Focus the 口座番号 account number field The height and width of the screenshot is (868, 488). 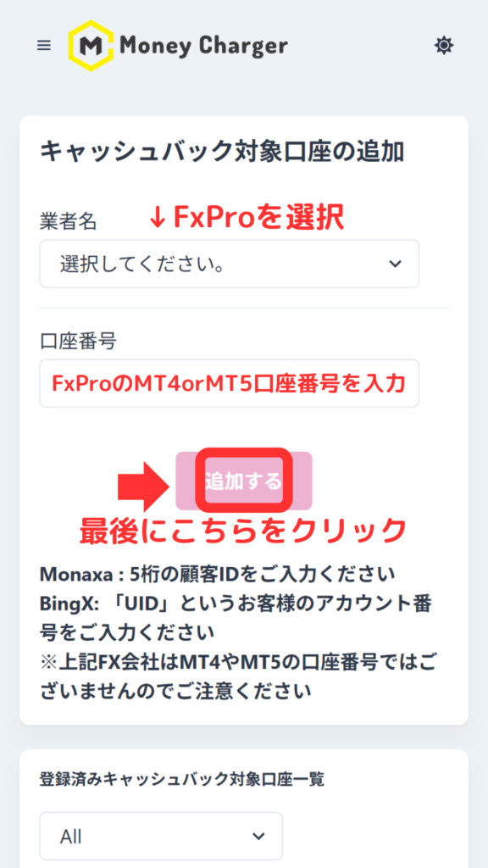pyautogui.click(x=229, y=383)
